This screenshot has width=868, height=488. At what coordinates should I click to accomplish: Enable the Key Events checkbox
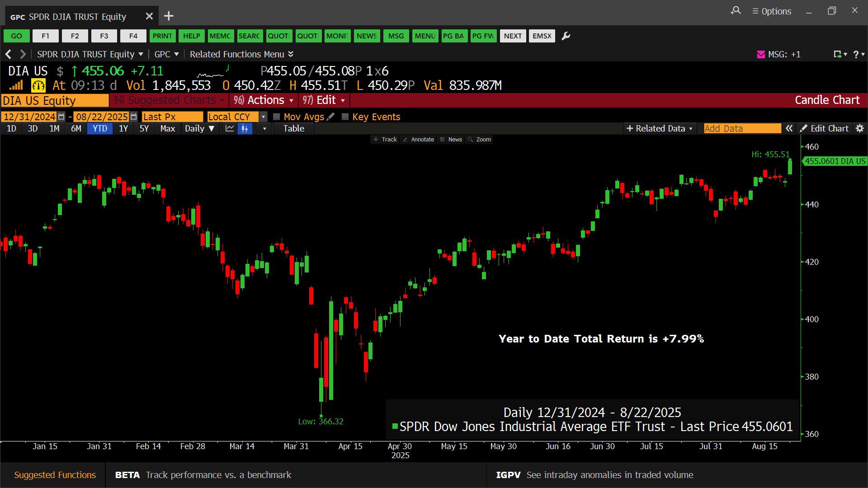345,117
